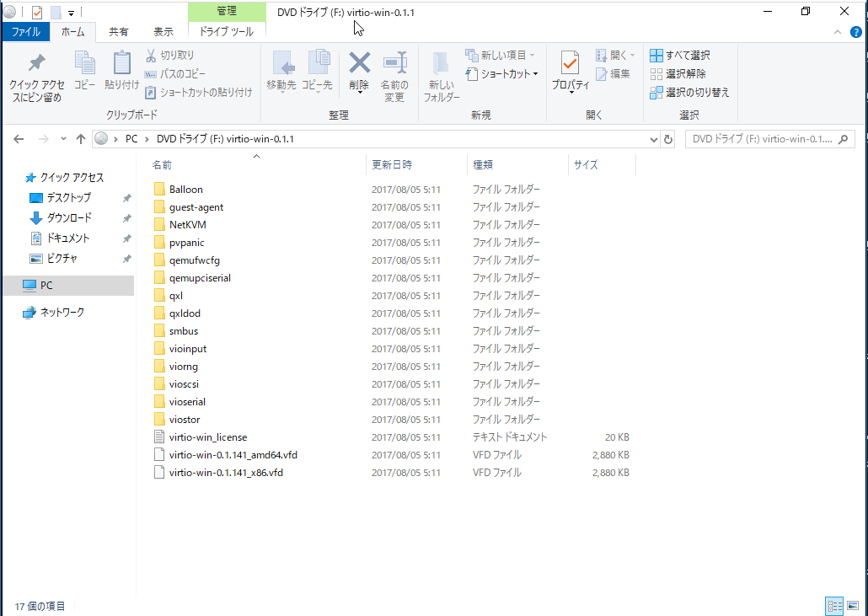Open the Copy to (コピー先) menu
Screen dimensions: 868x616
[317, 72]
